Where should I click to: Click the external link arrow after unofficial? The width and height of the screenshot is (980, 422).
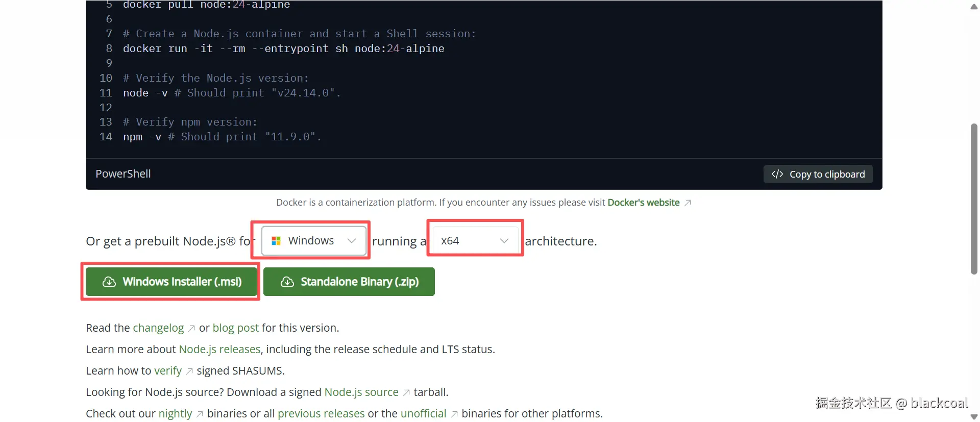click(454, 414)
